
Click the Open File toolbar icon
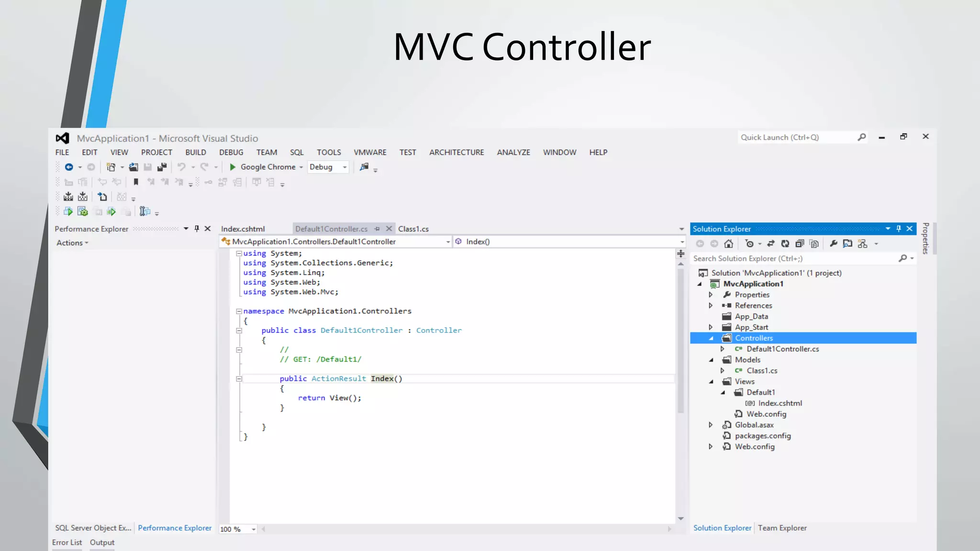coord(134,167)
